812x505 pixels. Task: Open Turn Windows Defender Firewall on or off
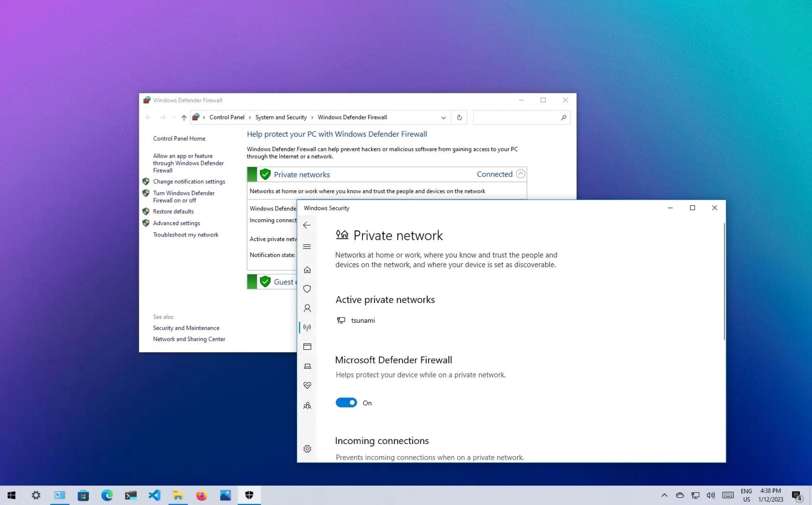[x=184, y=197]
